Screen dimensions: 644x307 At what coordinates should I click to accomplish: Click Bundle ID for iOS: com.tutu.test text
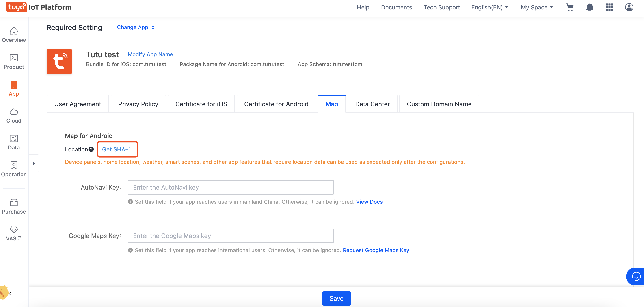tap(126, 64)
